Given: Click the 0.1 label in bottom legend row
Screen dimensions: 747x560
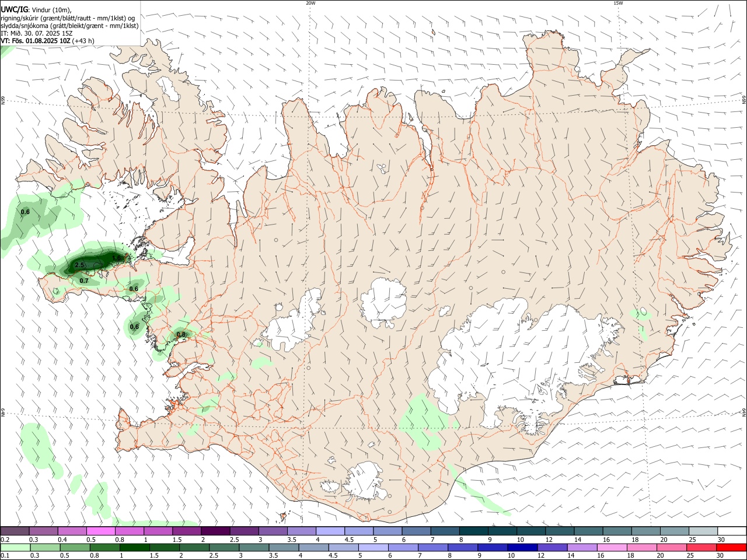Looking at the screenshot, I should pyautogui.click(x=5, y=555).
